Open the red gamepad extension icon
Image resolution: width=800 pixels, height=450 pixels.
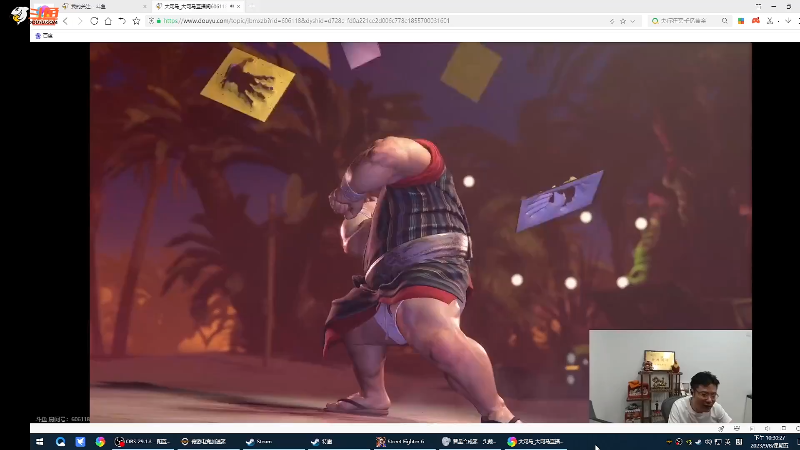click(x=756, y=21)
